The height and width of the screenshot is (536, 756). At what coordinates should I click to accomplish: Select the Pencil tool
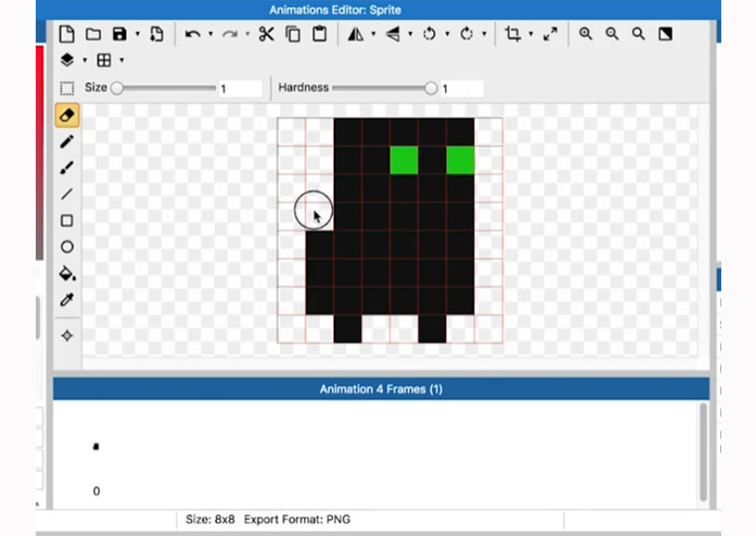(x=67, y=142)
